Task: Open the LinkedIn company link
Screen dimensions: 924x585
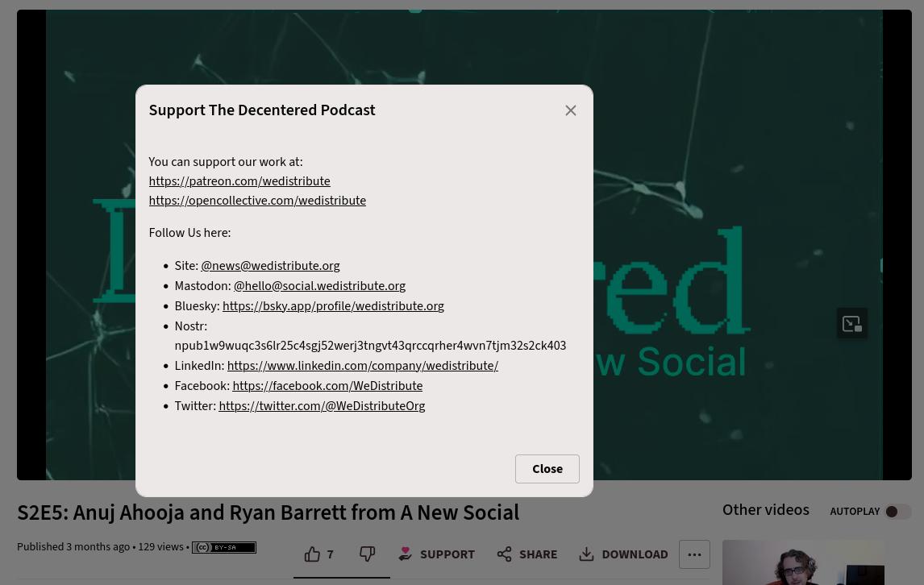Action: (x=362, y=366)
